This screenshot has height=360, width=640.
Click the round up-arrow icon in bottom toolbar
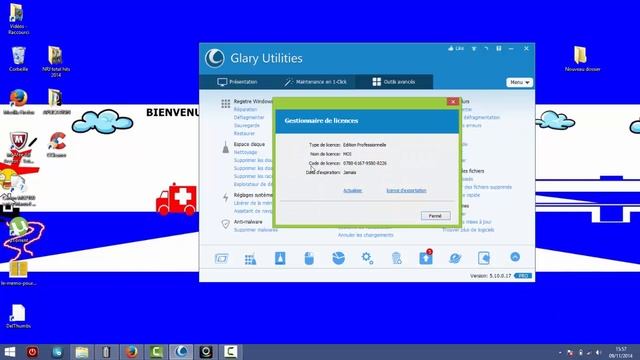point(515,257)
